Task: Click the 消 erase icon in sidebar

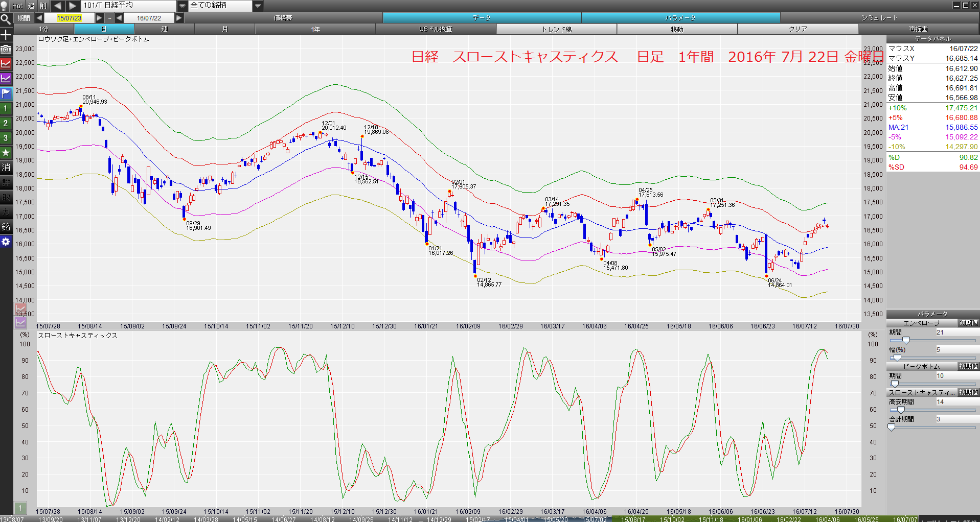Action: (x=6, y=168)
